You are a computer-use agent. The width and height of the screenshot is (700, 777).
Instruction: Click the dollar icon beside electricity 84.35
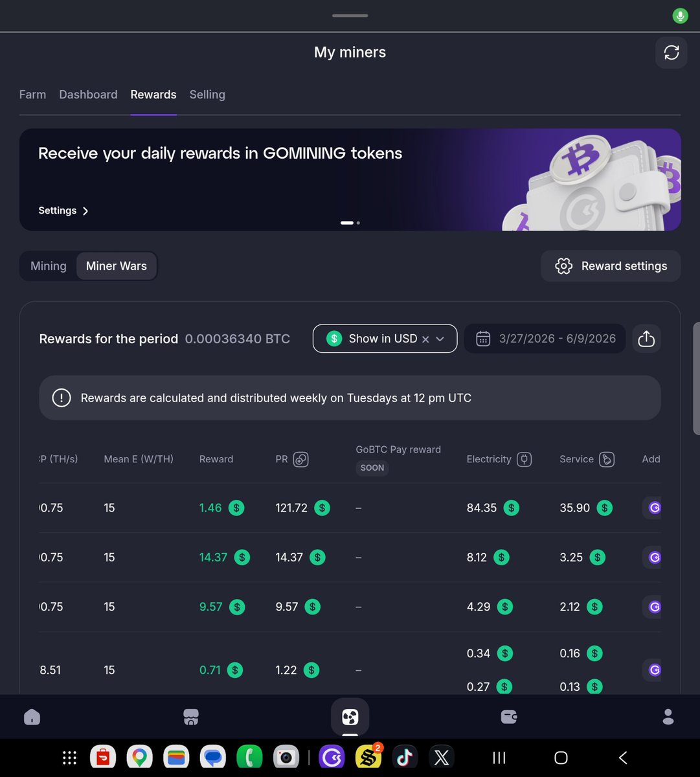(x=512, y=508)
